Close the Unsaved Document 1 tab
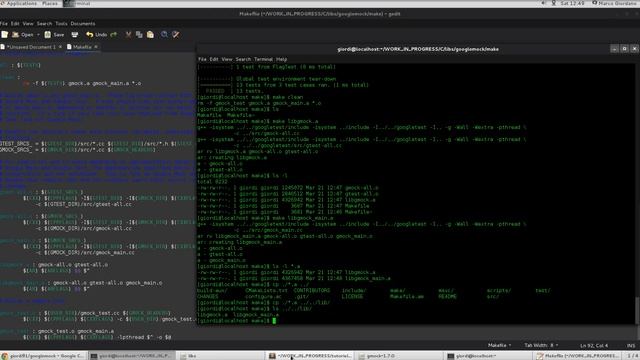Image resolution: width=640 pixels, height=360 pixels. [60, 47]
